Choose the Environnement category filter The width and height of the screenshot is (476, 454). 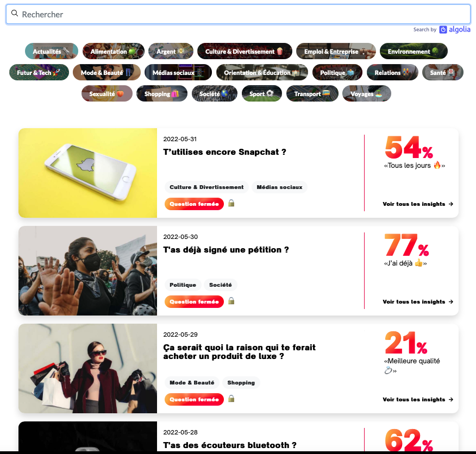414,51
